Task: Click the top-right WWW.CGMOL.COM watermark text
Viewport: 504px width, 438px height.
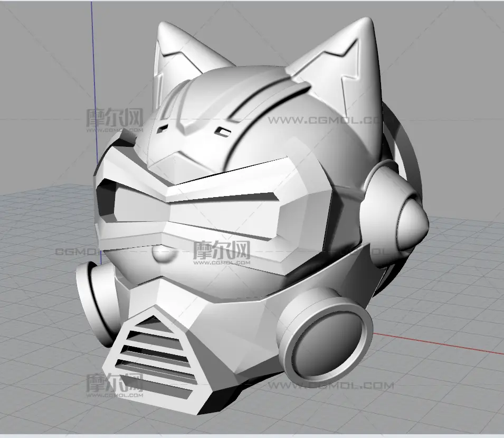Action: pos(322,120)
